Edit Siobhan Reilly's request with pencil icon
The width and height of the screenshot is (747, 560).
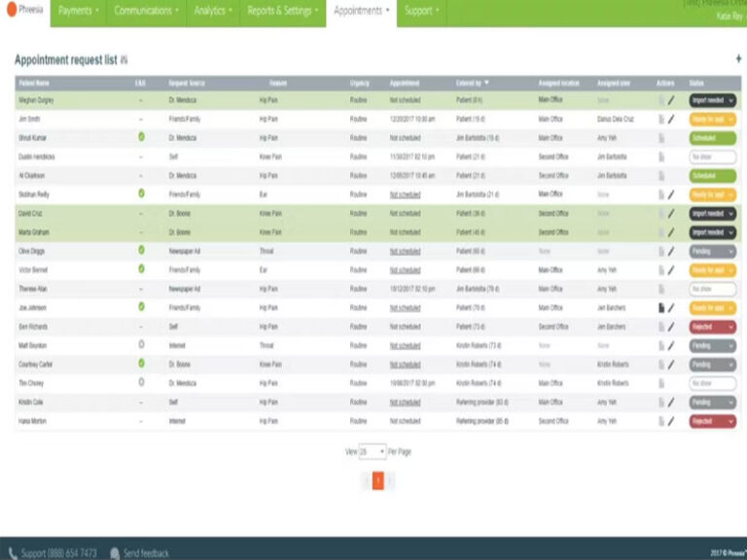pos(671,194)
